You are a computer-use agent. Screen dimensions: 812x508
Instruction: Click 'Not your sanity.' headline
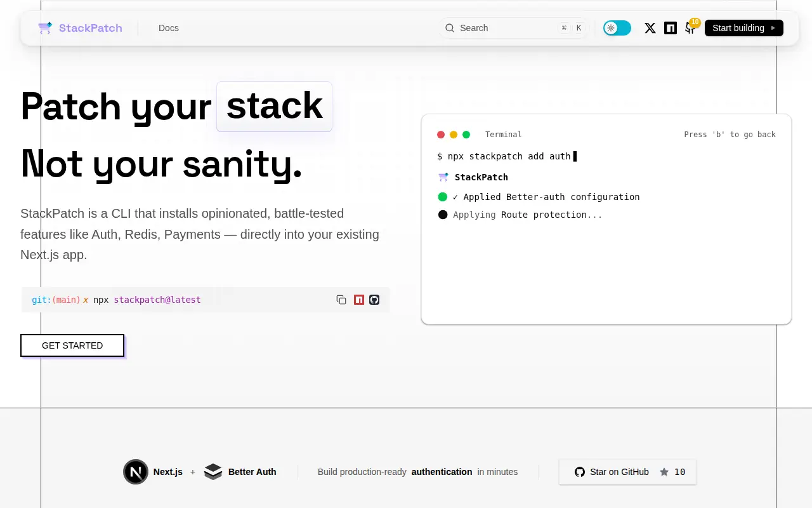[162, 163]
